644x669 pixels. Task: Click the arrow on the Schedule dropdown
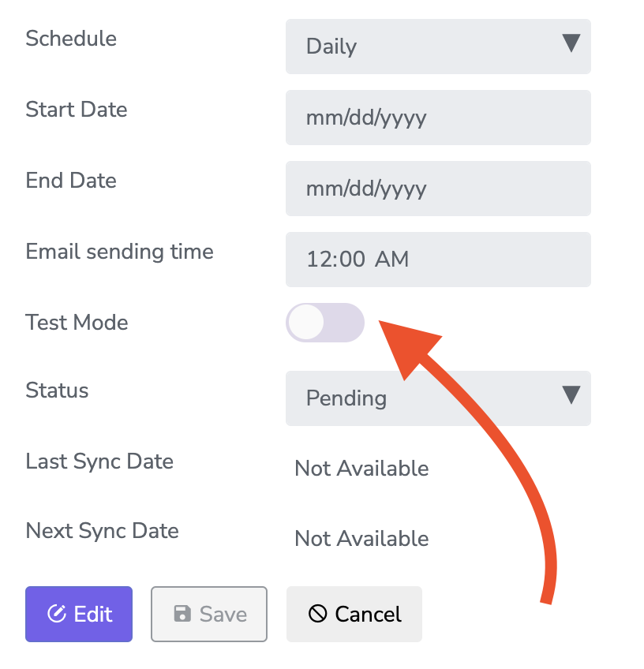click(x=571, y=43)
